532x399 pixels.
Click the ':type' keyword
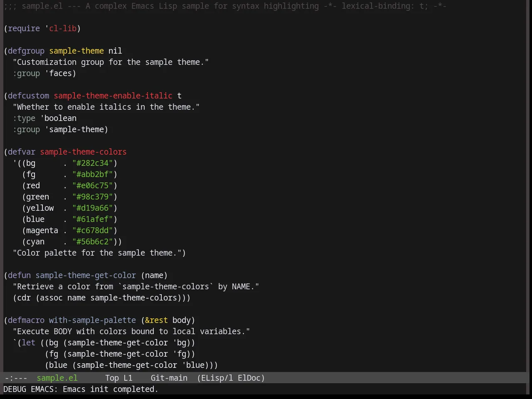[24, 118]
